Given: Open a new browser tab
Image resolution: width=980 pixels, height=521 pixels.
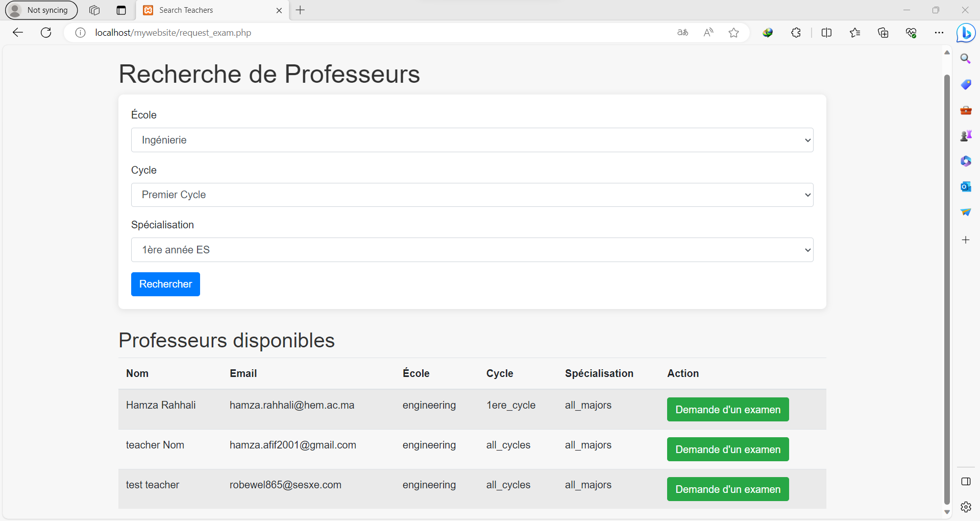Looking at the screenshot, I should [x=300, y=10].
